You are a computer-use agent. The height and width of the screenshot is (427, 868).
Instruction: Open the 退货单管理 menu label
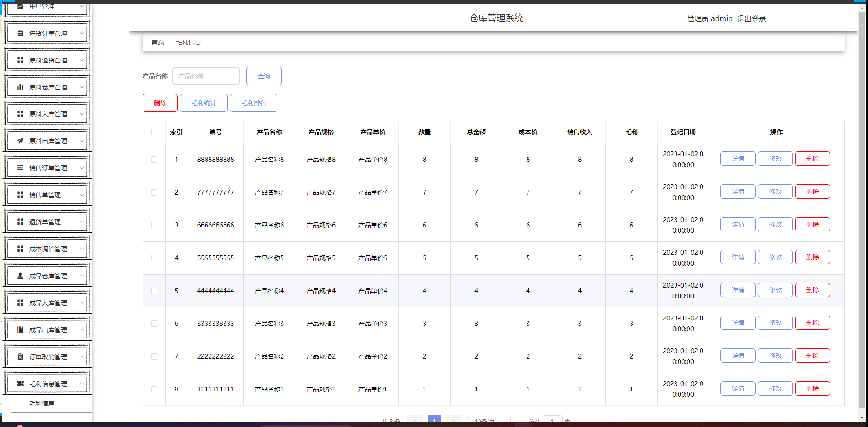[x=45, y=222]
